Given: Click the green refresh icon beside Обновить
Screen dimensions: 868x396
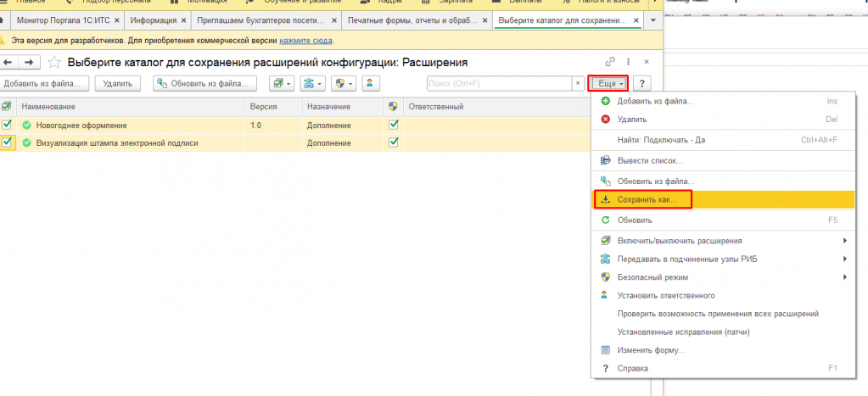Looking at the screenshot, I should pos(606,220).
